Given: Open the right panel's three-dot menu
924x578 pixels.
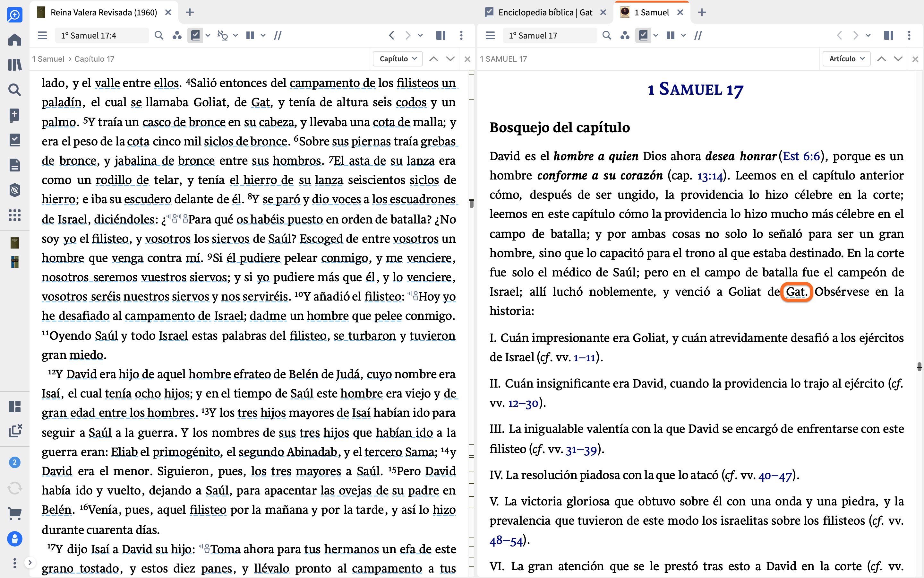Looking at the screenshot, I should 909,36.
